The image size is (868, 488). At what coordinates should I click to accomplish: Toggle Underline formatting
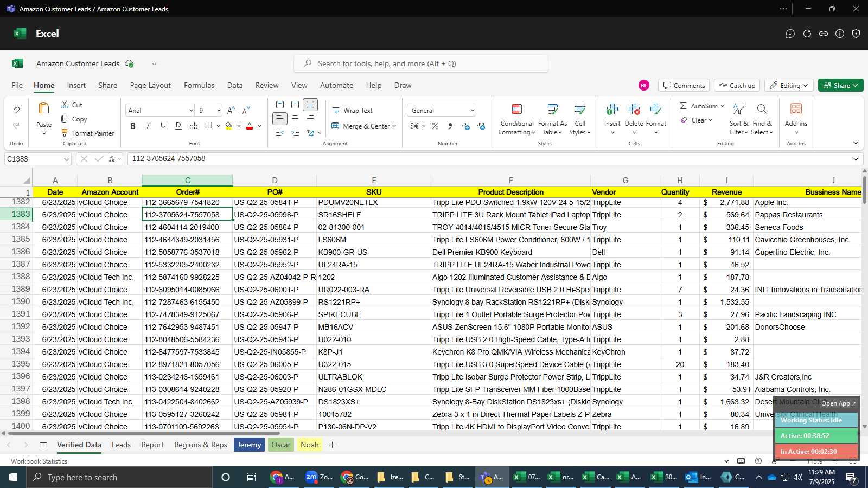coord(163,126)
